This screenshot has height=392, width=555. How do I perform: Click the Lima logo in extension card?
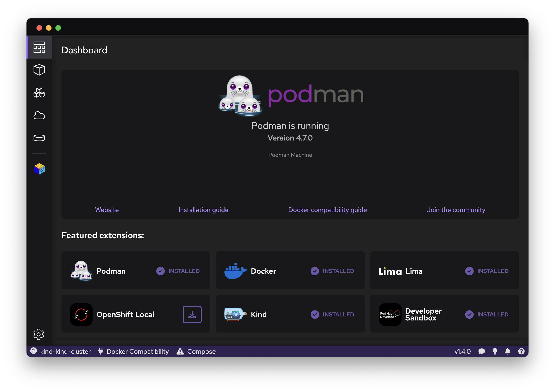coord(390,272)
